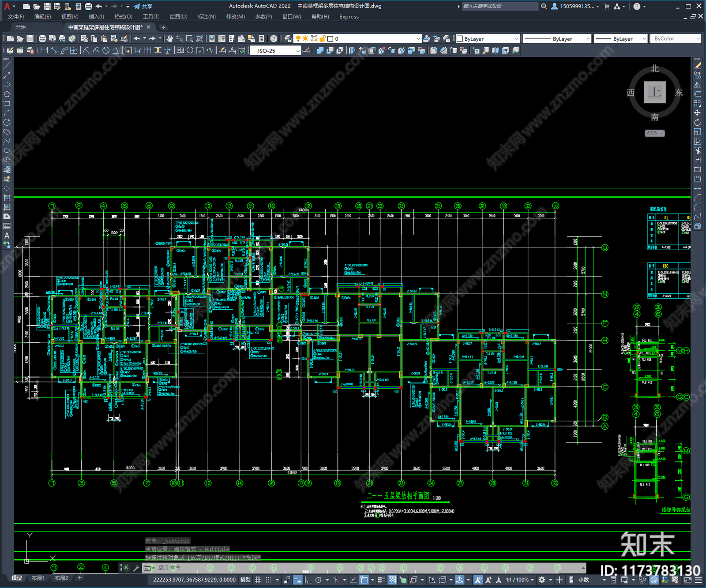Select the Hatch tool in draw toolbar
Viewport: 706px width, 588px height.
[x=7, y=198]
